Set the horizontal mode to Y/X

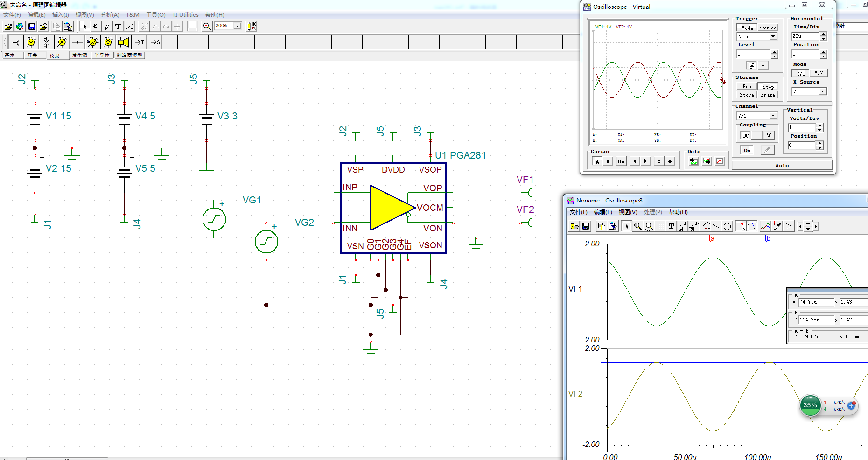819,73
